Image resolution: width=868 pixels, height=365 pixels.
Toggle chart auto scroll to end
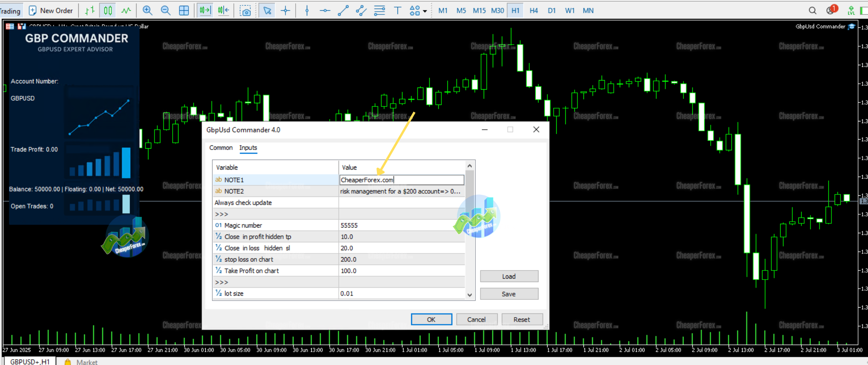(205, 10)
